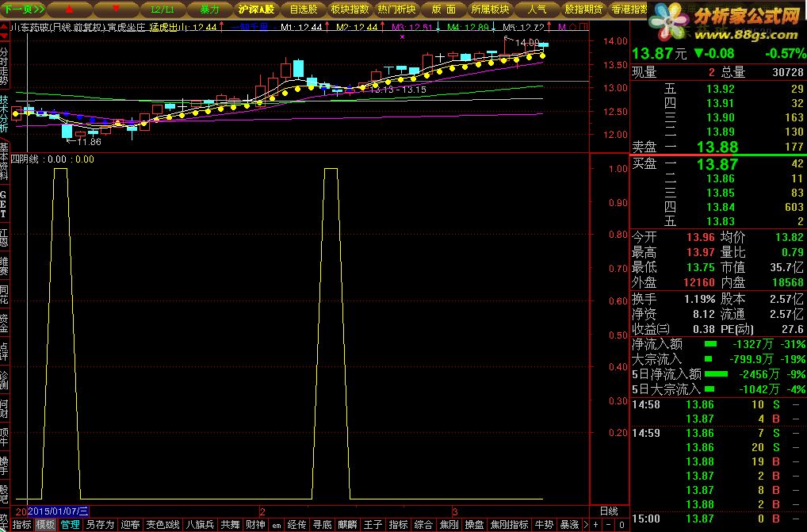
Task: Click the 人气 popularity button
Action: click(537, 10)
